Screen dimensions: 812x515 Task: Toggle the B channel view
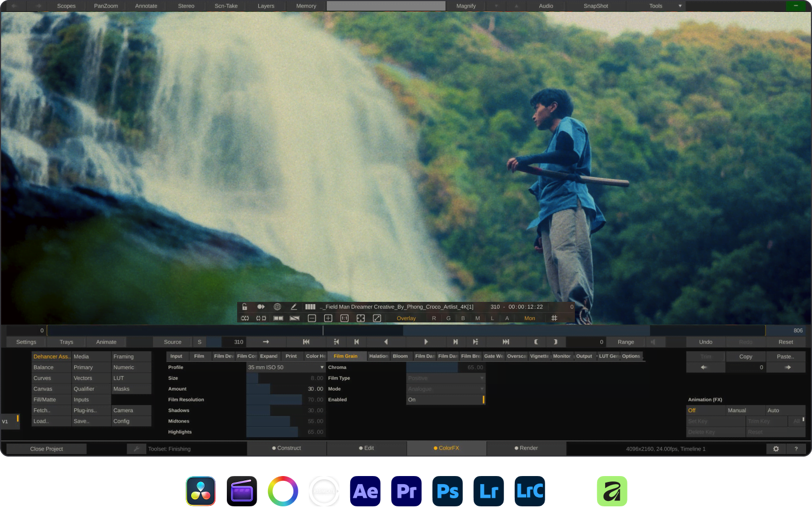tap(463, 318)
